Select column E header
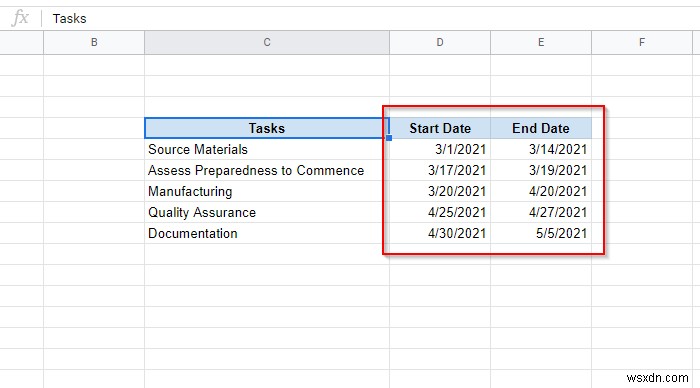 pos(541,42)
